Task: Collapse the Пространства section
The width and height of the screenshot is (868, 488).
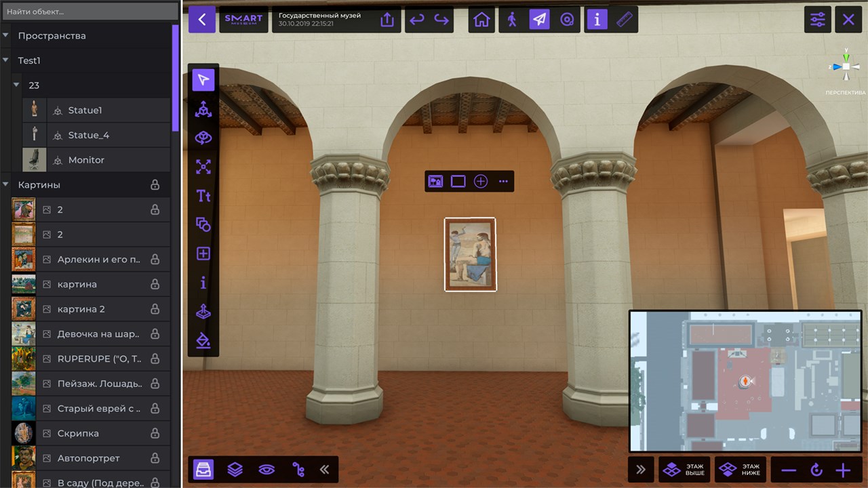Action: coord(5,35)
